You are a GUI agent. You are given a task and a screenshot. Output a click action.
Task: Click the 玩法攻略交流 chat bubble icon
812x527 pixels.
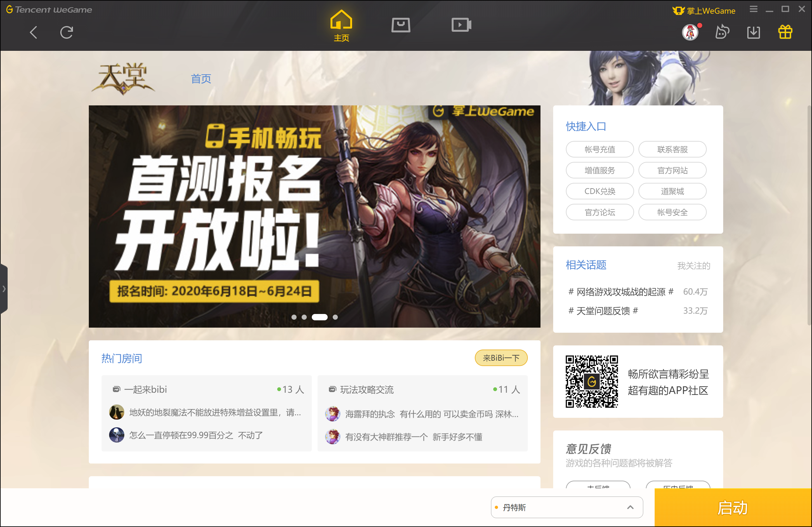coord(332,389)
